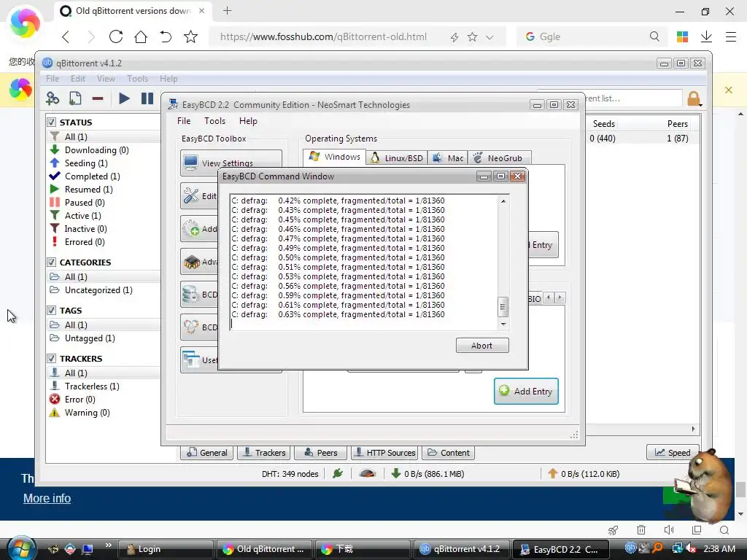Click the browser downloads arrow icon

[706, 36]
